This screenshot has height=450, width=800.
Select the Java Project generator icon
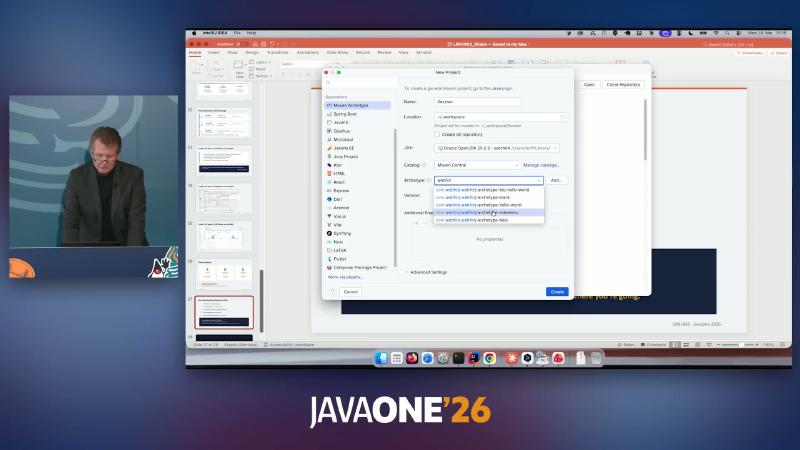click(x=329, y=157)
